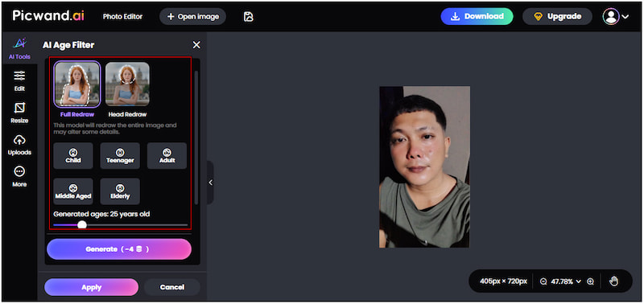Click the Download button
644x304 pixels.
click(477, 16)
